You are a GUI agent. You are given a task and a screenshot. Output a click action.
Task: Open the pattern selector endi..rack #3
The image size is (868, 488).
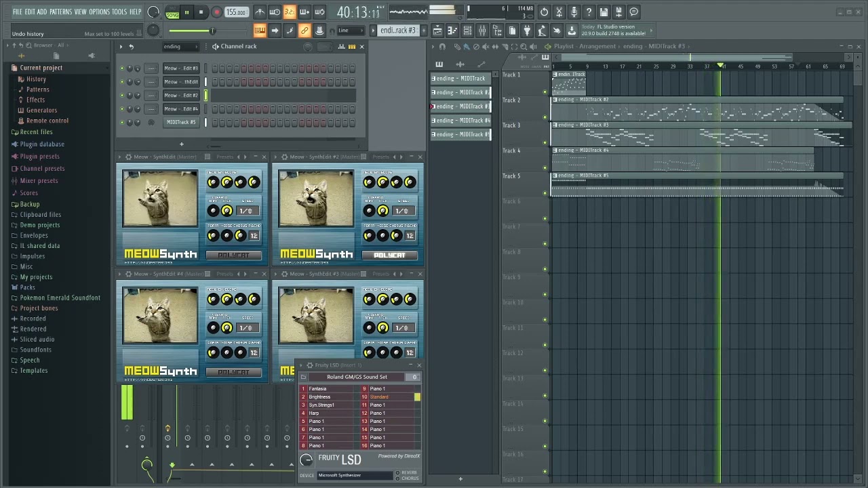coord(399,30)
